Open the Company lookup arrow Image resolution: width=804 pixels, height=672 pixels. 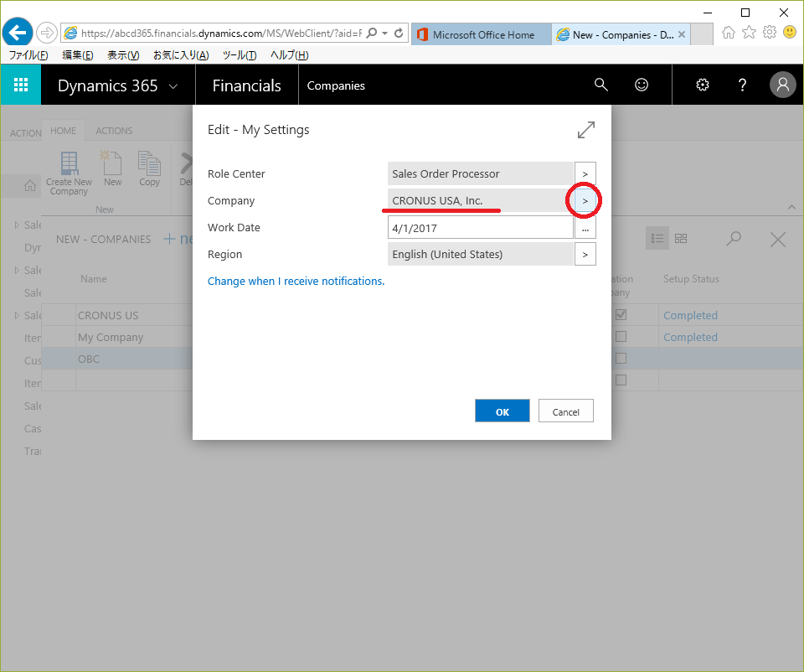pos(585,200)
